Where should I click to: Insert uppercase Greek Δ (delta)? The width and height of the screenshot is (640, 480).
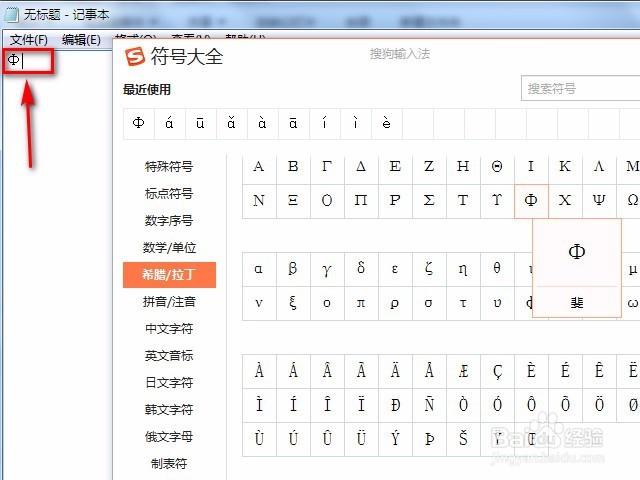[x=361, y=167]
